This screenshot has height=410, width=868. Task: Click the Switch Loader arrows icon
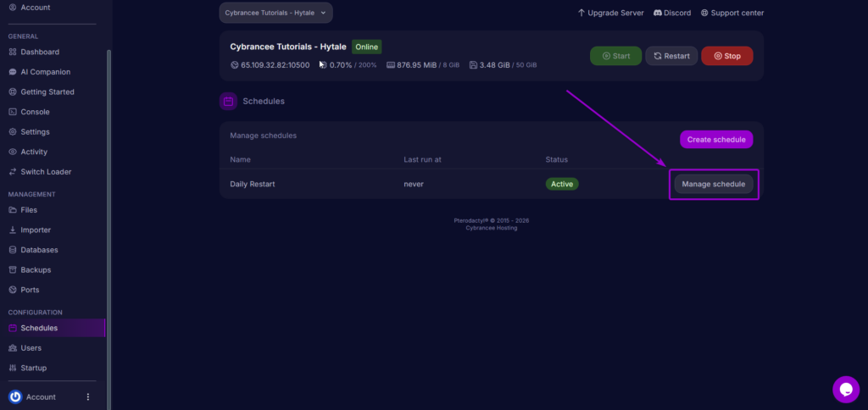13,171
